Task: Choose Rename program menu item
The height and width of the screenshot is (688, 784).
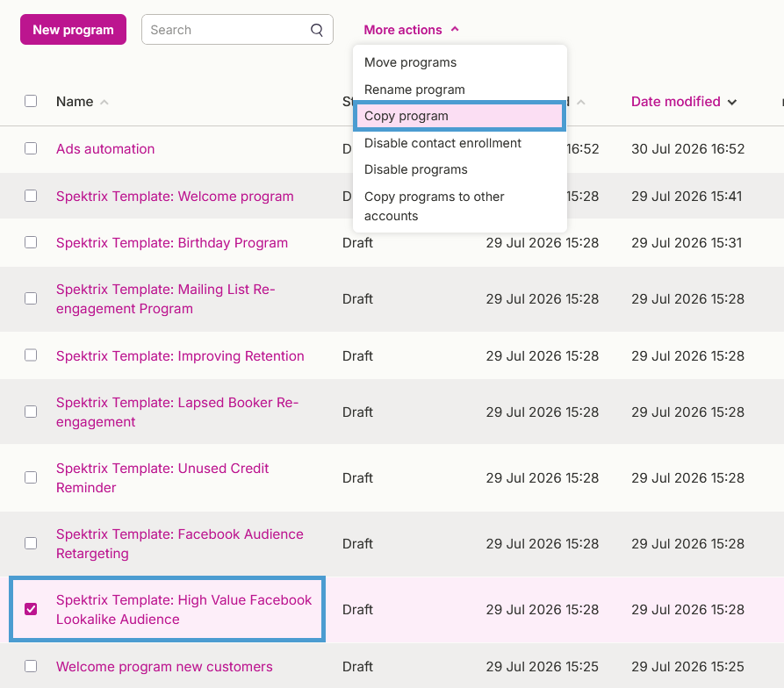Action: pyautogui.click(x=460, y=90)
